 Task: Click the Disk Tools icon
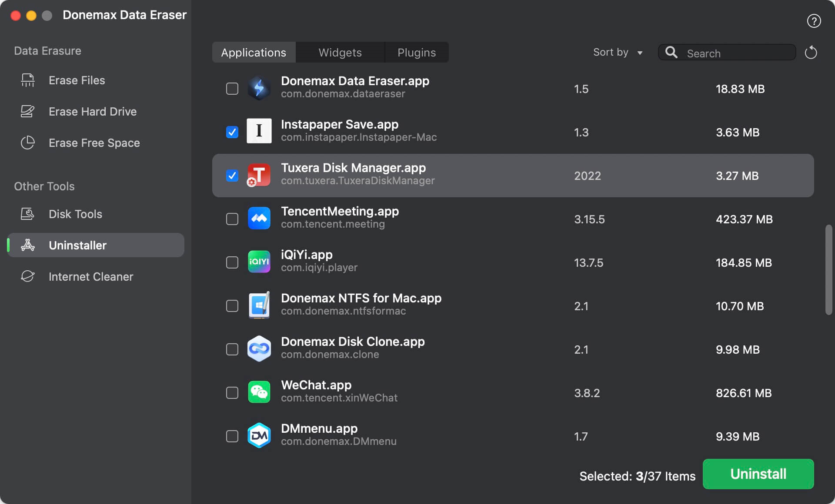tap(28, 214)
